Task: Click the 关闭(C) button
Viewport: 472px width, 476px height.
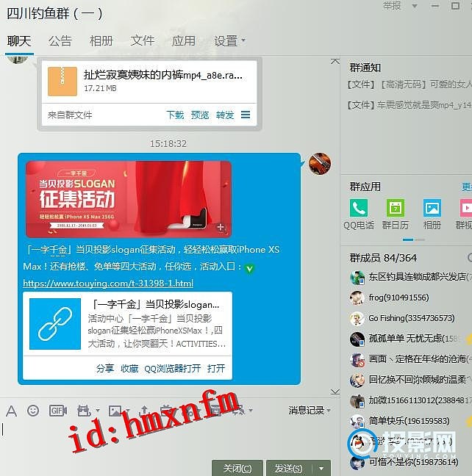Action: pyautogui.click(x=237, y=469)
